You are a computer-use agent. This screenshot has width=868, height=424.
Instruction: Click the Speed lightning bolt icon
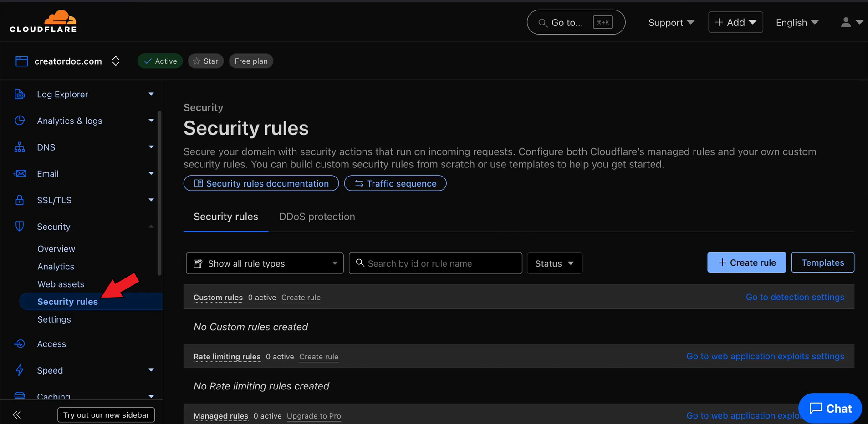click(20, 370)
